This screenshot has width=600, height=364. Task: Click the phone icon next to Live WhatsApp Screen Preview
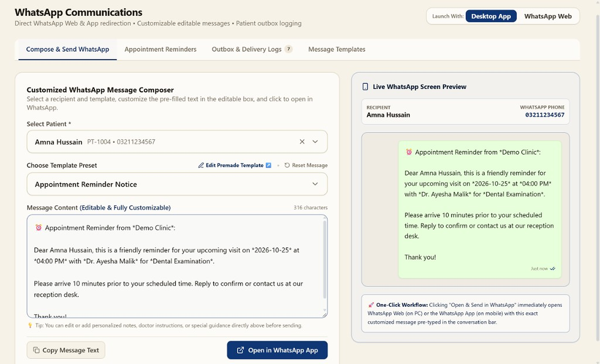[x=365, y=87]
